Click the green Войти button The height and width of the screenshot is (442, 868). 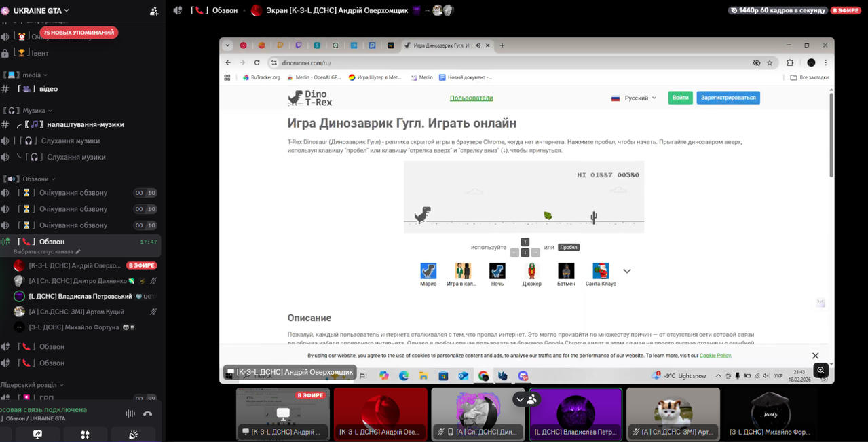click(x=680, y=98)
